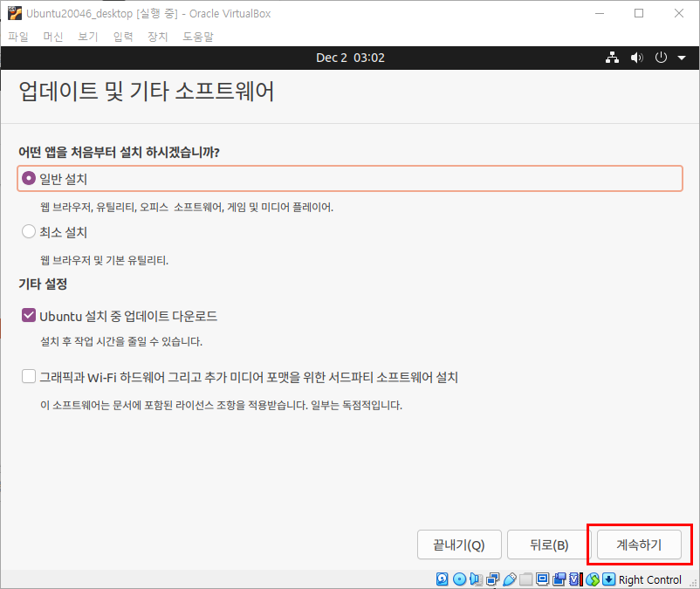Click the network adapters status icon
Screen dimensions: 700x589
[493, 579]
